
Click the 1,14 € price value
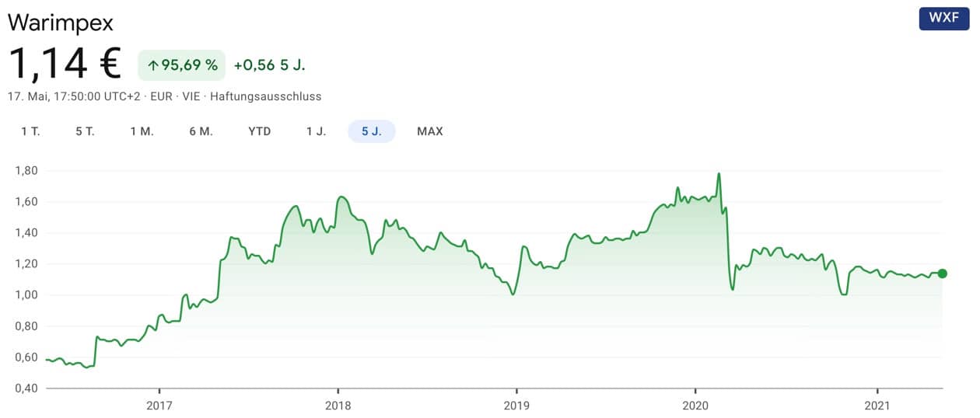coord(65,64)
